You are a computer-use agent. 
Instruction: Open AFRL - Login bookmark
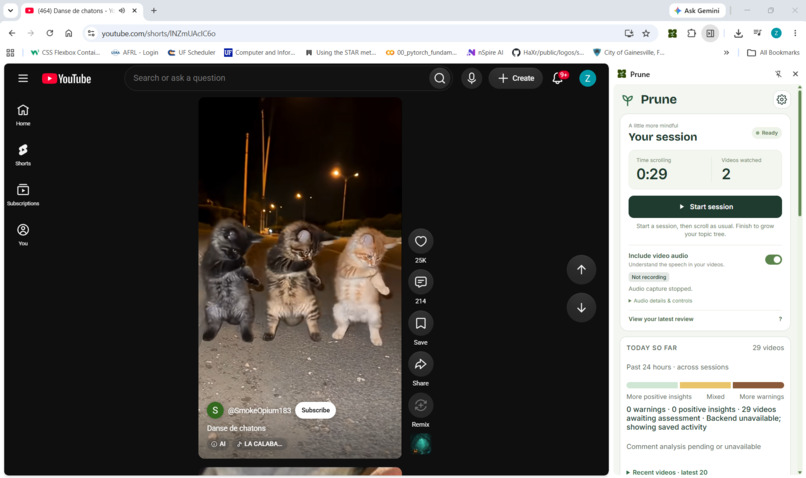pos(135,52)
